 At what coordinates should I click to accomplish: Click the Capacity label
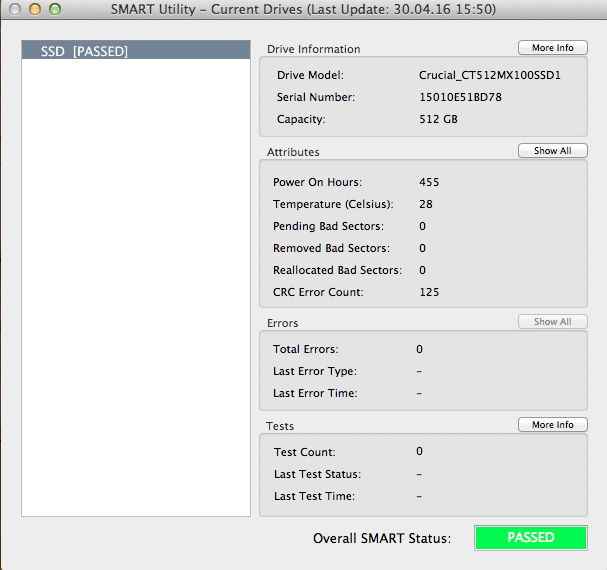point(301,119)
